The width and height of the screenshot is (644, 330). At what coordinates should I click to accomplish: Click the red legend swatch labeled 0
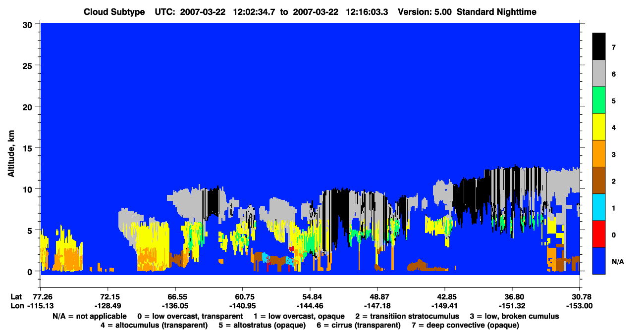pyautogui.click(x=599, y=234)
